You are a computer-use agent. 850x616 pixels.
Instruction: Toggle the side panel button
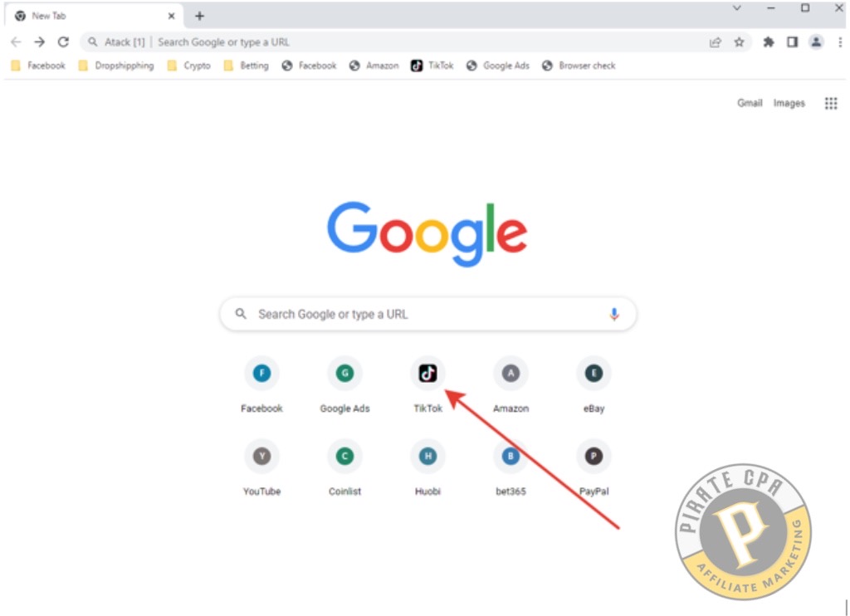click(x=792, y=42)
